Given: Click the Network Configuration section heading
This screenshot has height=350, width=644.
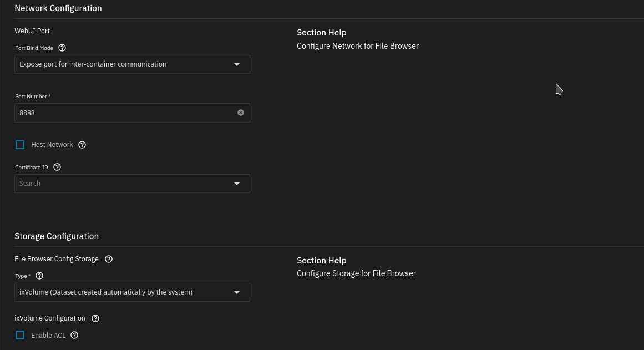Looking at the screenshot, I should pyautogui.click(x=58, y=8).
